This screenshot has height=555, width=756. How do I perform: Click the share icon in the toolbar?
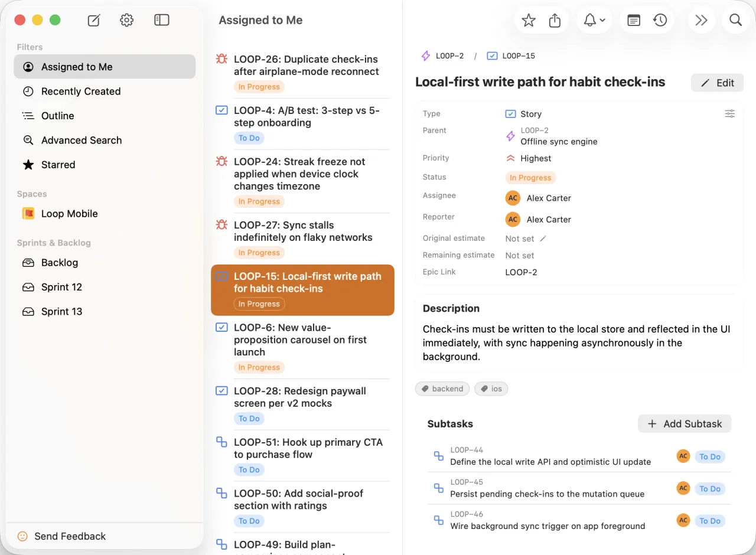click(x=555, y=21)
